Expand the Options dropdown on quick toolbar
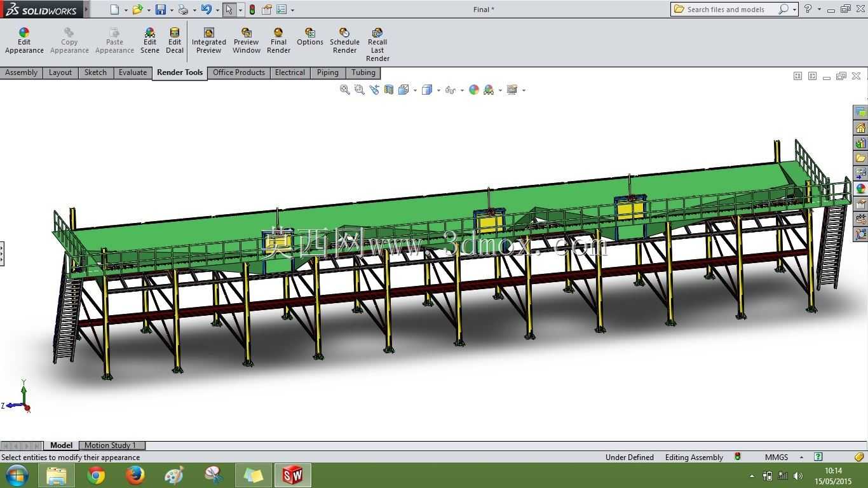 (292, 10)
